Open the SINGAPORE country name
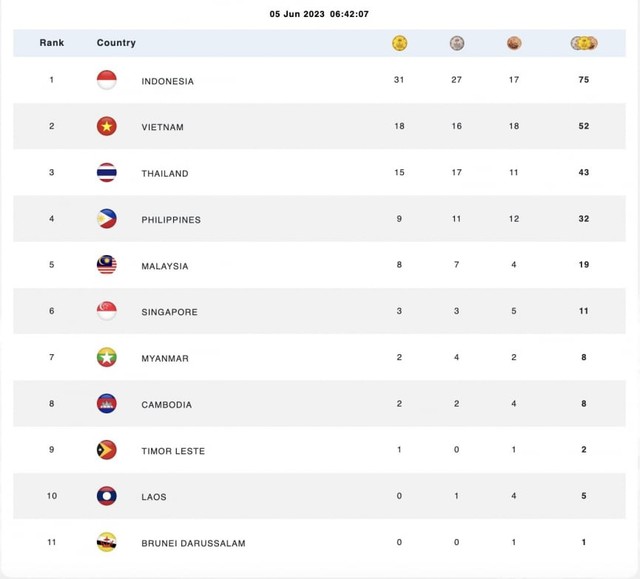 (169, 312)
